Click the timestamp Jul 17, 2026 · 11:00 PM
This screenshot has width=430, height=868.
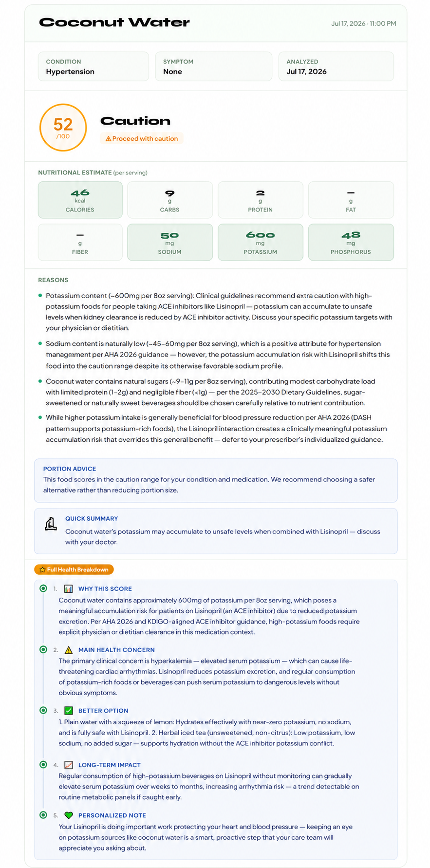pos(364,23)
